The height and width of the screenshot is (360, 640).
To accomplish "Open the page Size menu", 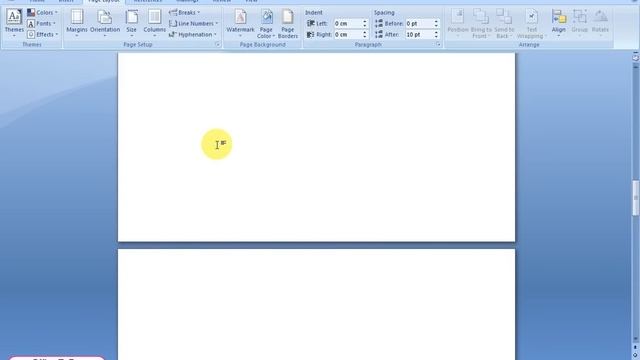I will coord(131,23).
